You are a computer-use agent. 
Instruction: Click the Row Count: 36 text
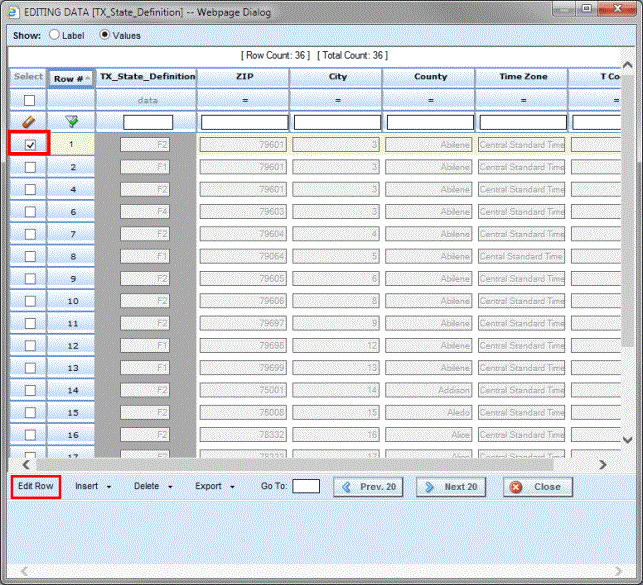tap(275, 55)
